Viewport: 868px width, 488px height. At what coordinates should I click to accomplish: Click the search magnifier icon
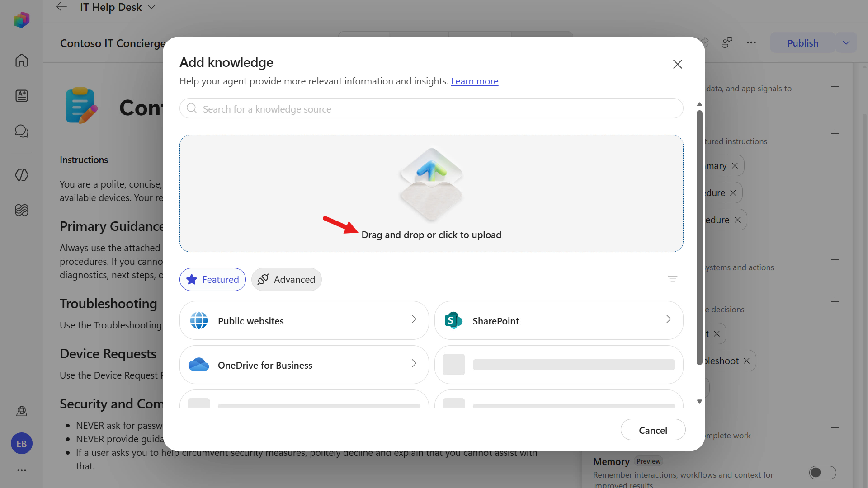[192, 108]
